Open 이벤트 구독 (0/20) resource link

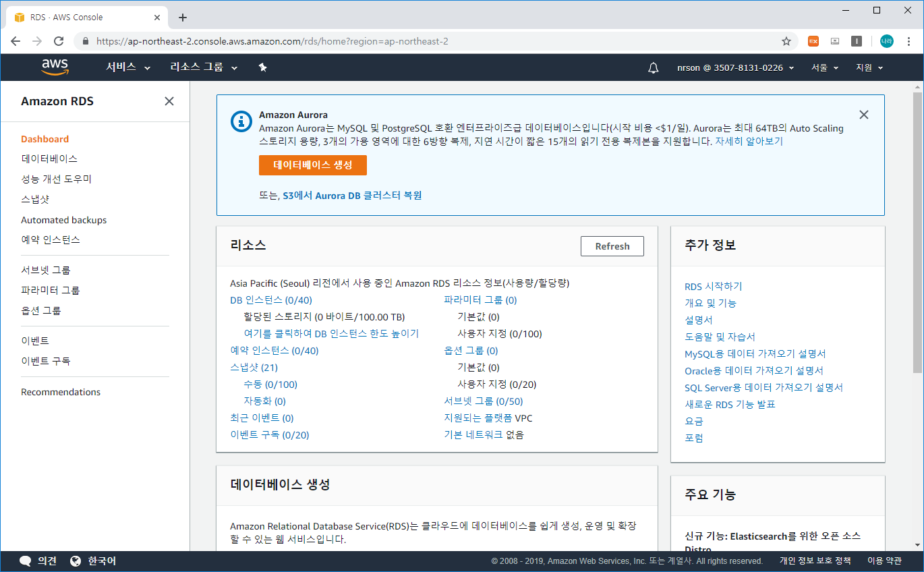tap(270, 435)
